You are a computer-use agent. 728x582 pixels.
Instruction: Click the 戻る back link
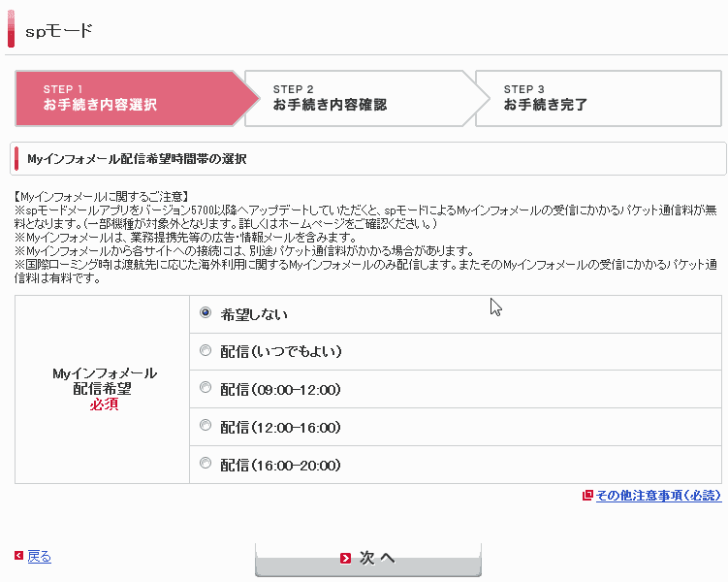tap(39, 556)
